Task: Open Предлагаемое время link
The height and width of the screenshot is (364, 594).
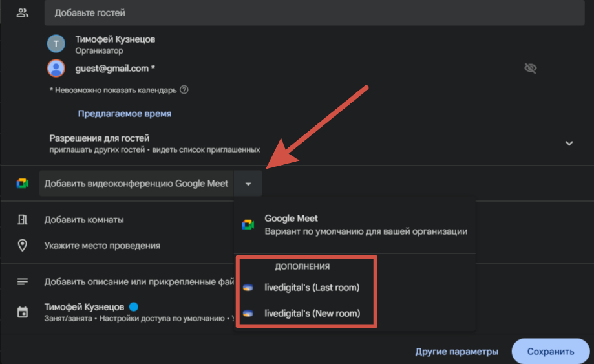Action: [125, 114]
